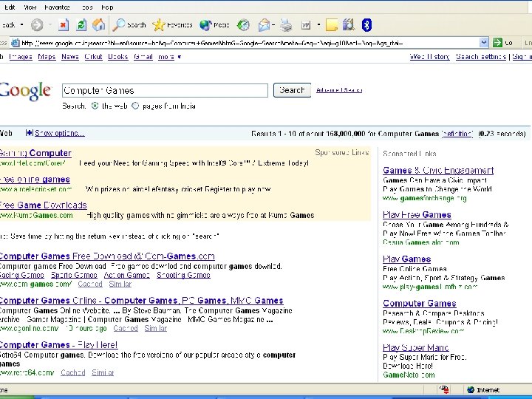Refresh the page using green arrows icon

click(x=81, y=25)
